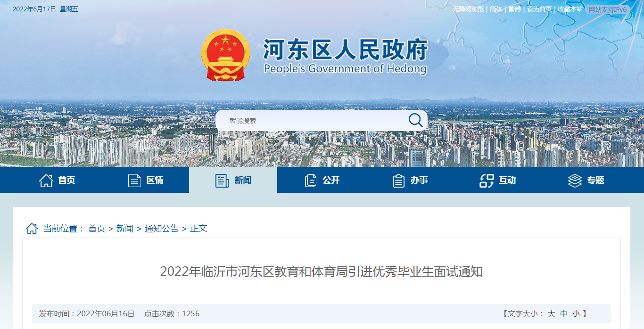This screenshot has height=329, width=644.
Task: Go to 新闻 in breadcrumb path
Action: pos(125,229)
